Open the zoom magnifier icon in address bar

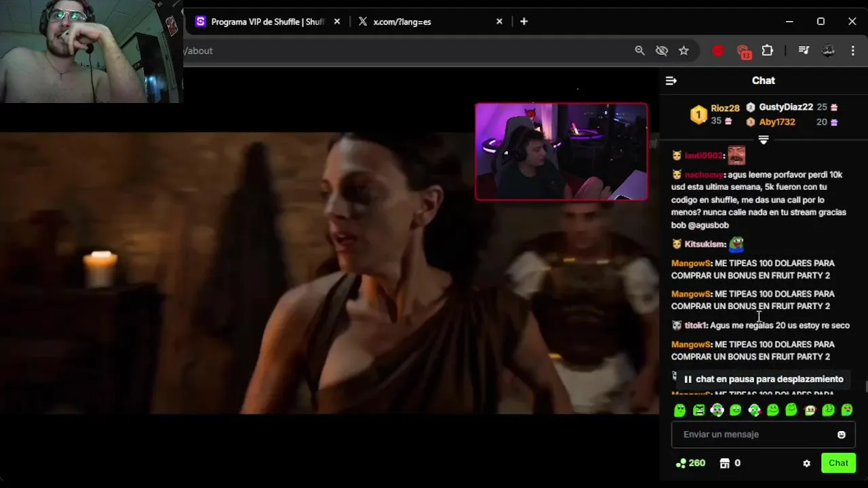point(639,50)
